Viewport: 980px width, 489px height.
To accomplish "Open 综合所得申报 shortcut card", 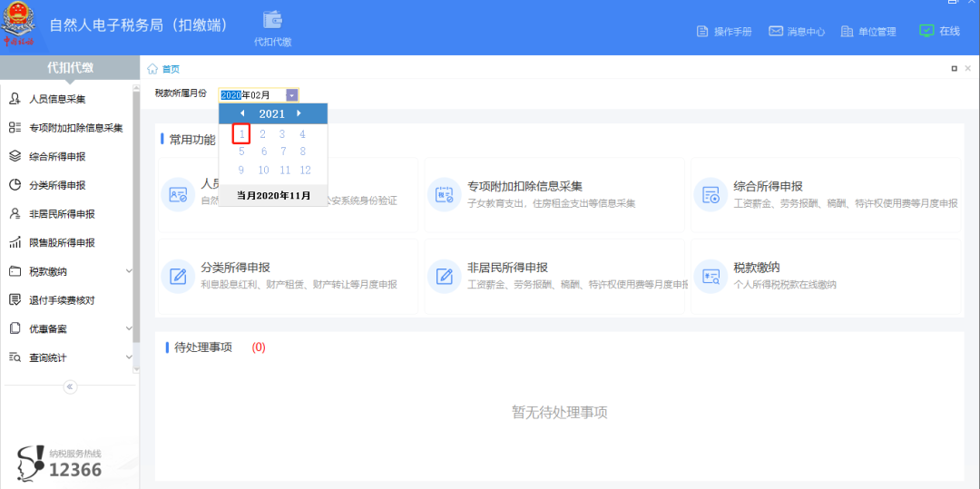I will pos(826,194).
